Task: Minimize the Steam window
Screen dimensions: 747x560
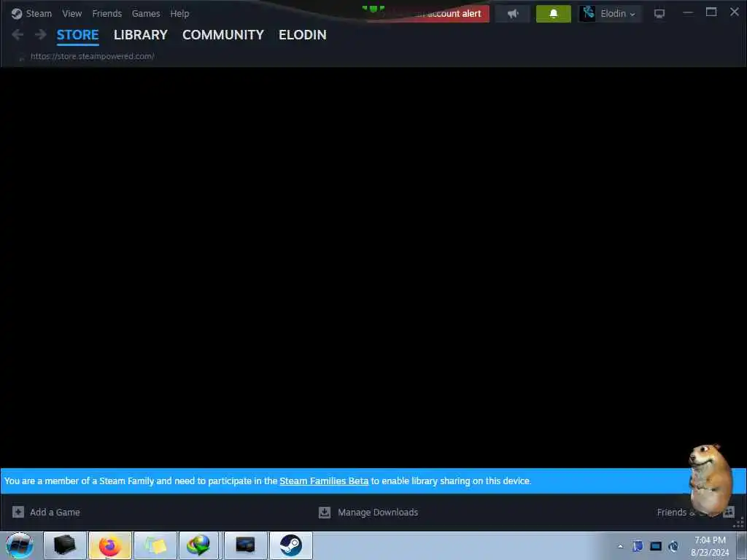Action: point(687,13)
